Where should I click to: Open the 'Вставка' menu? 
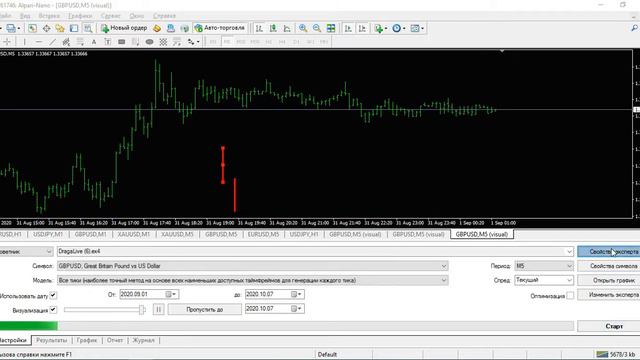pos(49,16)
